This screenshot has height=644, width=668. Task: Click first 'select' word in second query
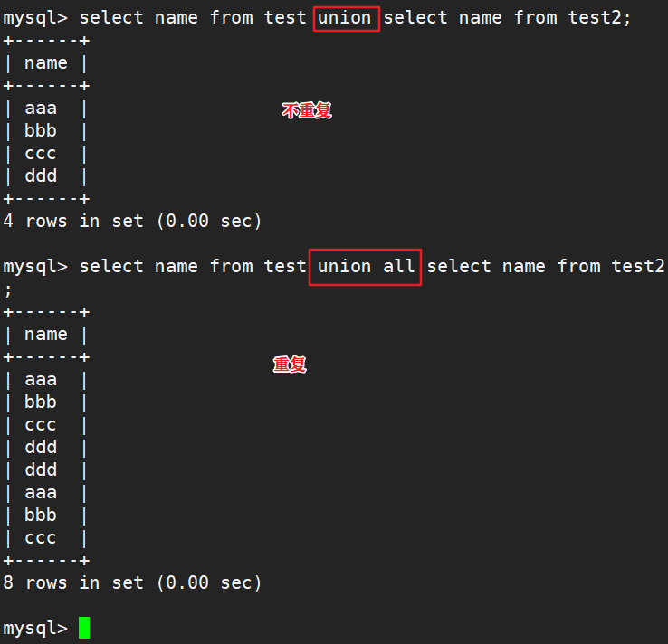[x=111, y=267]
